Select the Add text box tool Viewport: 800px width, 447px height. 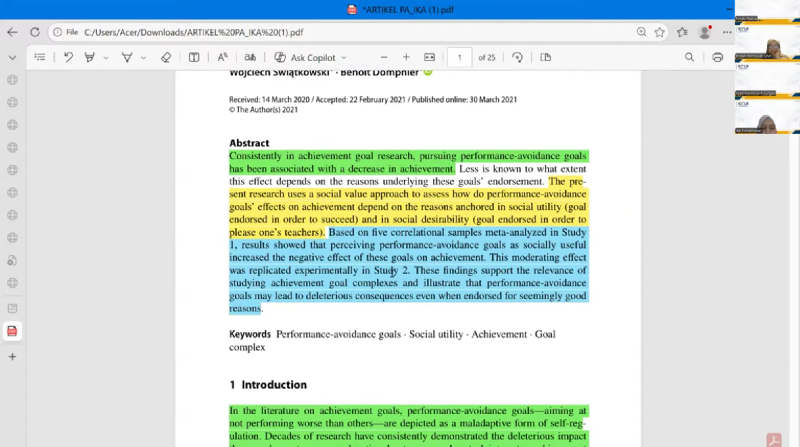tap(194, 57)
